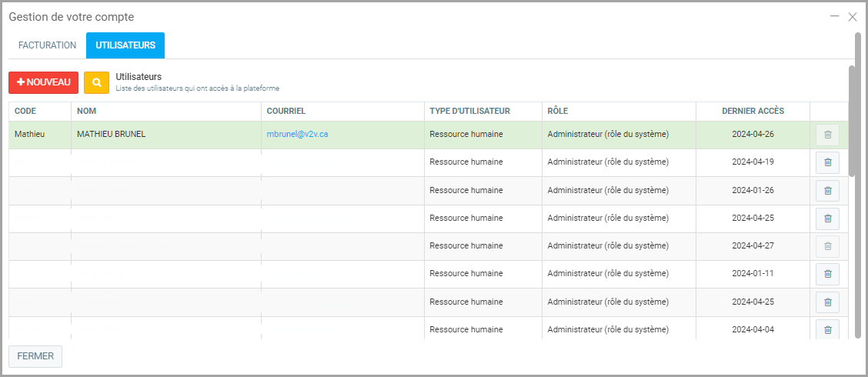The width and height of the screenshot is (868, 377).
Task: Click trash icon for 2024-01-26 row
Action: tap(827, 190)
